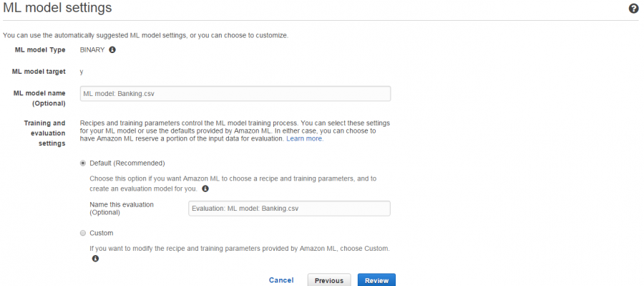Go back with the Previous button

tap(329, 280)
